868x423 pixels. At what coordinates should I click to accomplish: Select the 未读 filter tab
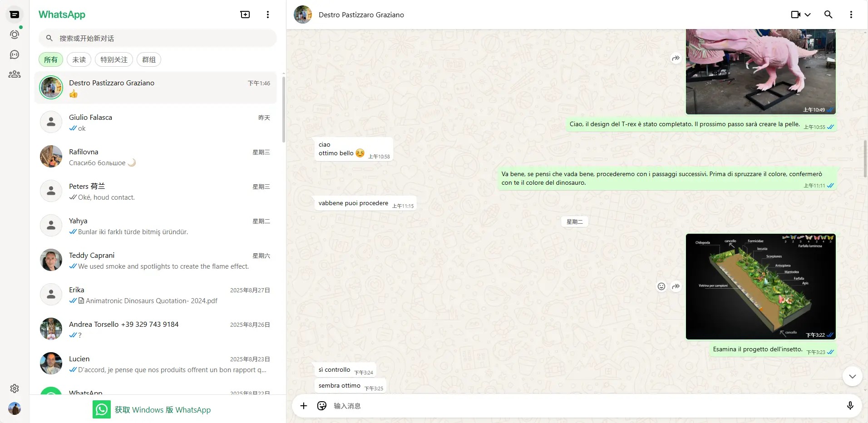(x=79, y=59)
